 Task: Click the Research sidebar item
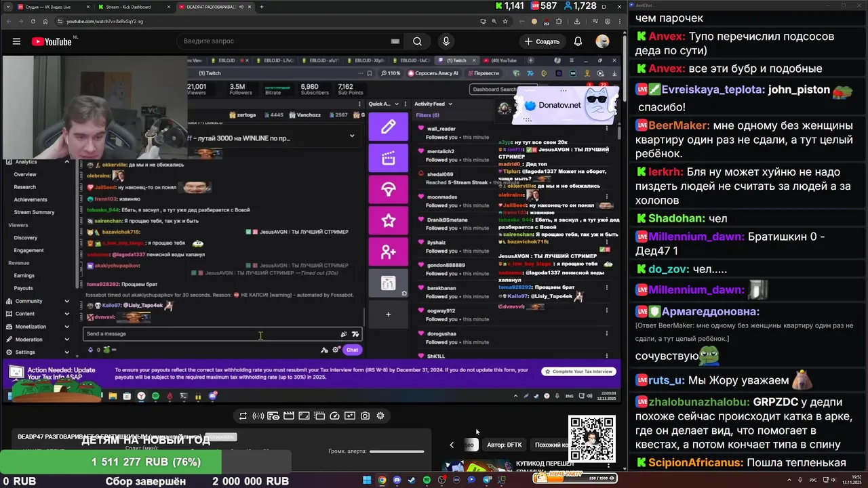pos(25,187)
